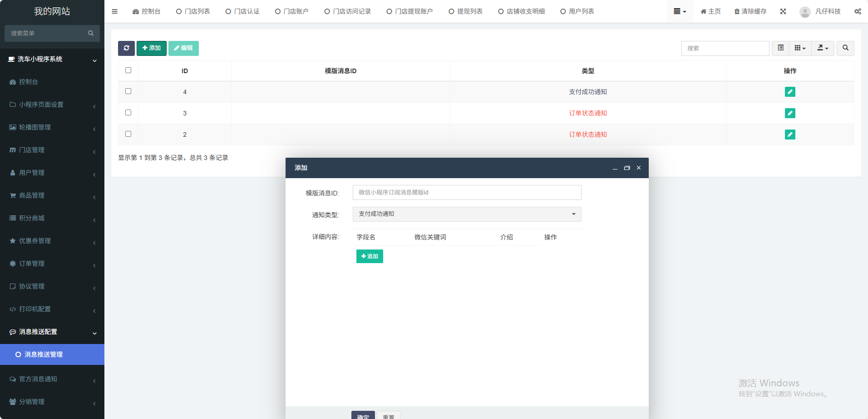Switch to the 门店列表 tab
Viewport: 868px width, 419px height.
pos(193,11)
